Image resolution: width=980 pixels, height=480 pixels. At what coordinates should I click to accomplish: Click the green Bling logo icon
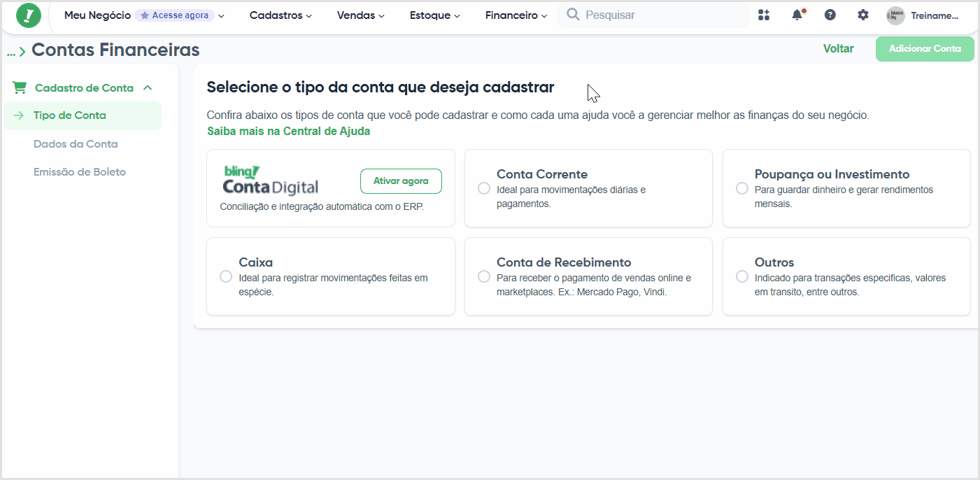(x=29, y=15)
